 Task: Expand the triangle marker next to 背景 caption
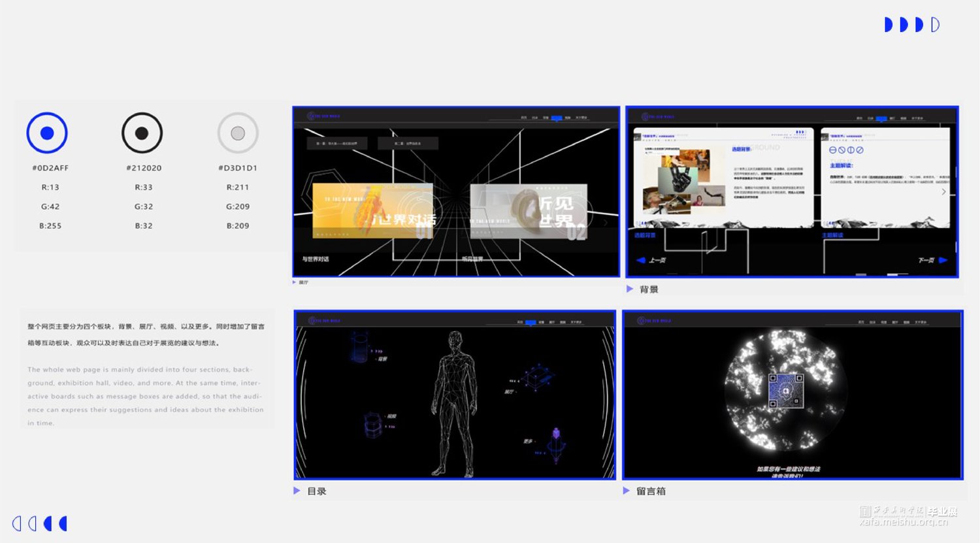point(630,289)
